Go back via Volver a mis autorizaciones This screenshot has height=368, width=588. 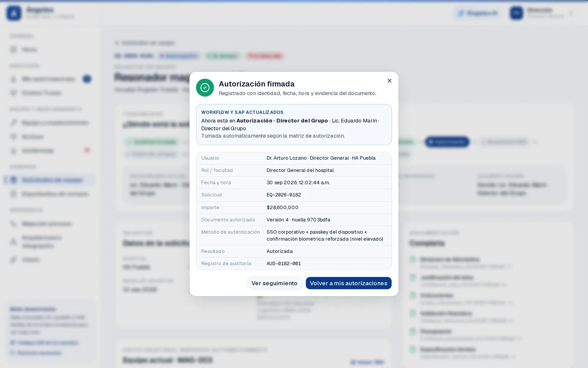[x=348, y=283]
